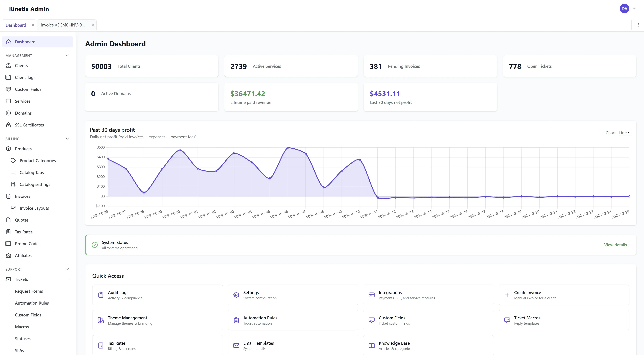Open Macros in sidebar
The width and height of the screenshot is (644, 355).
[x=22, y=327]
